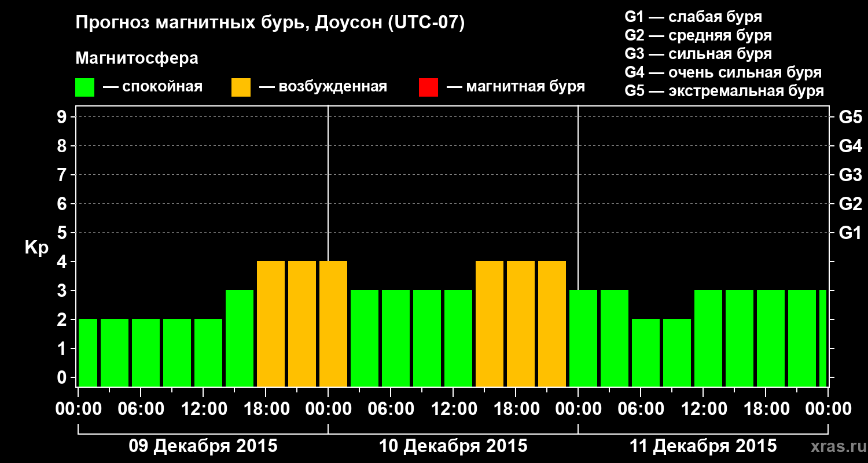This screenshot has height=463, width=868.
Task: Click the green 'спокойная' legend swatch
Action: (84, 87)
